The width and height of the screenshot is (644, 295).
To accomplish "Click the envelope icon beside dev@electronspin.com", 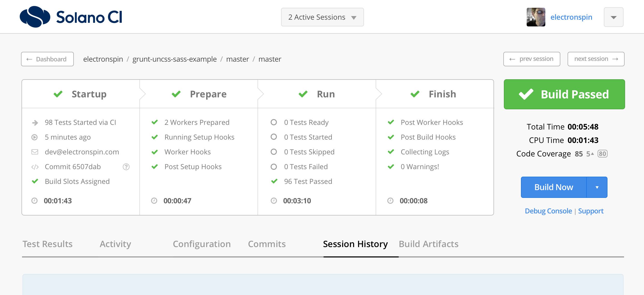I will tap(35, 152).
